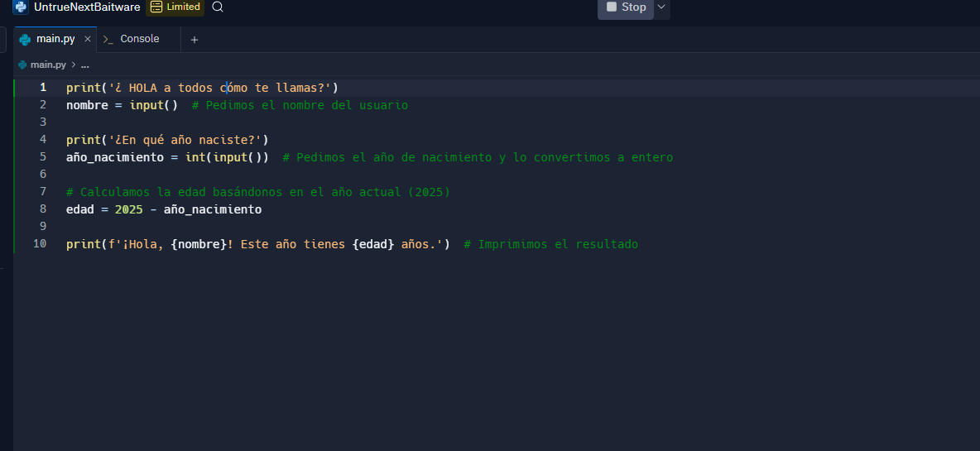Click line number 10 in gutter
The height and width of the screenshot is (451, 980).
pyautogui.click(x=40, y=243)
